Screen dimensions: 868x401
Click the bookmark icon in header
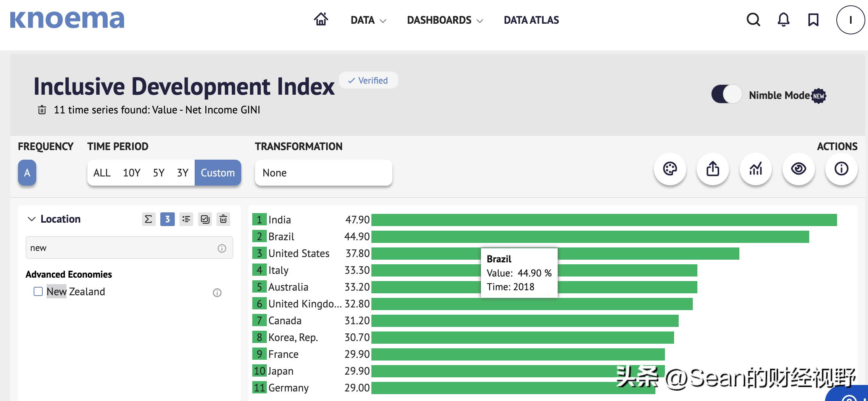pos(813,19)
